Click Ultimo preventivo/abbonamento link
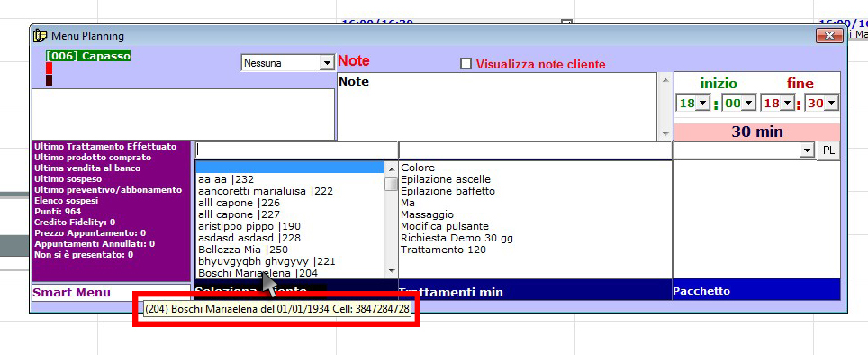This screenshot has width=868, height=355. [x=108, y=189]
